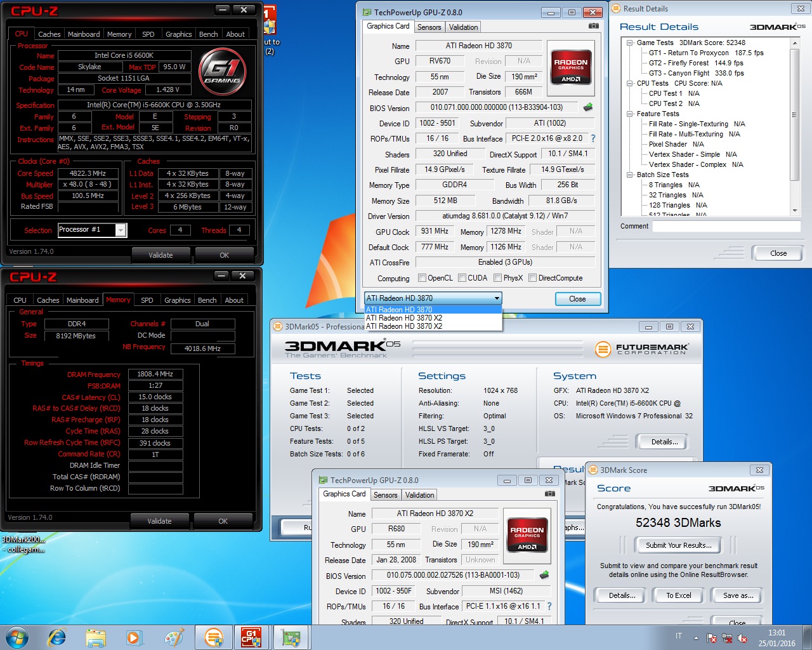This screenshot has width=812, height=650.
Task: Select the 128 Triangles row
Action: point(678,205)
